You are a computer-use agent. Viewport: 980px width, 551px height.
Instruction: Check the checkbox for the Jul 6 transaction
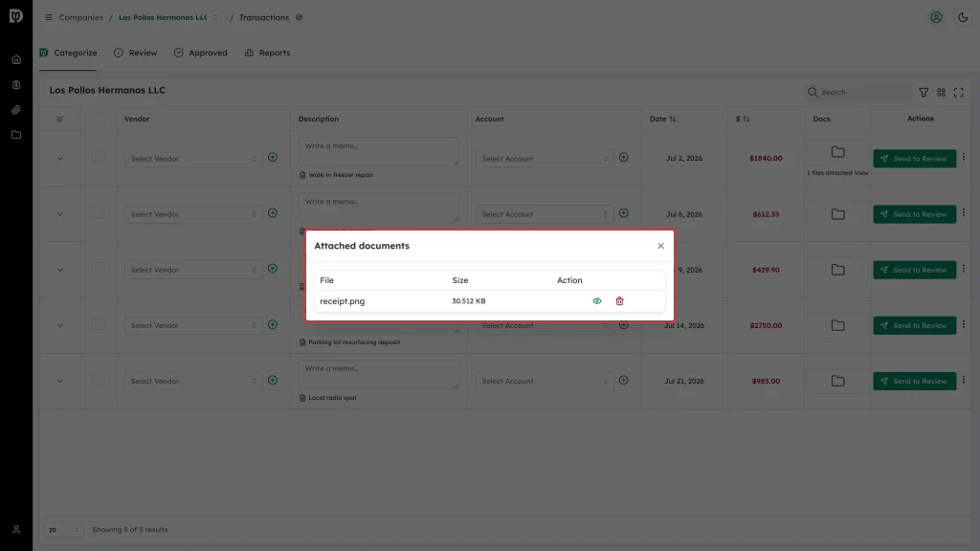pos(99,213)
